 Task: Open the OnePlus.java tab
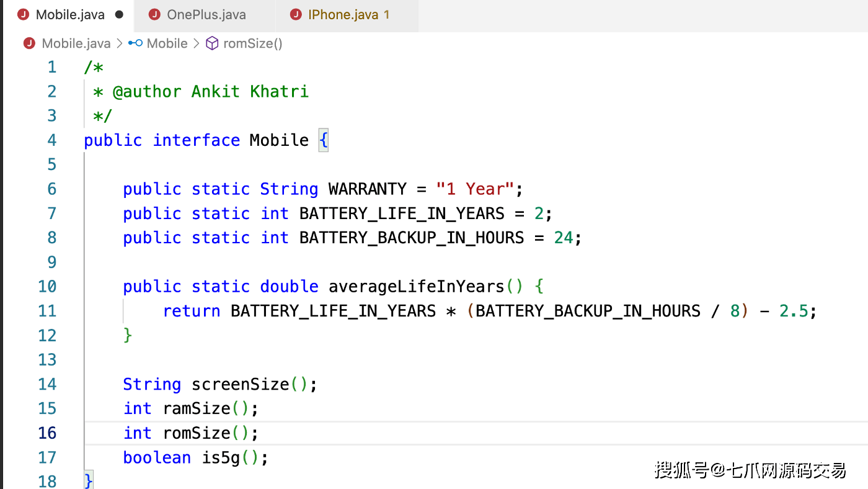tap(205, 15)
